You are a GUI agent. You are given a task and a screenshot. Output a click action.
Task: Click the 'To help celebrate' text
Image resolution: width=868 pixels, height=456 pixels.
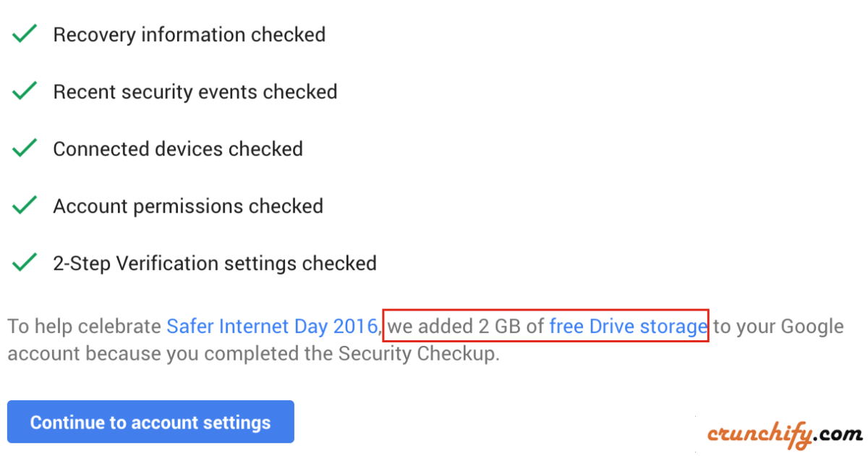(85, 326)
